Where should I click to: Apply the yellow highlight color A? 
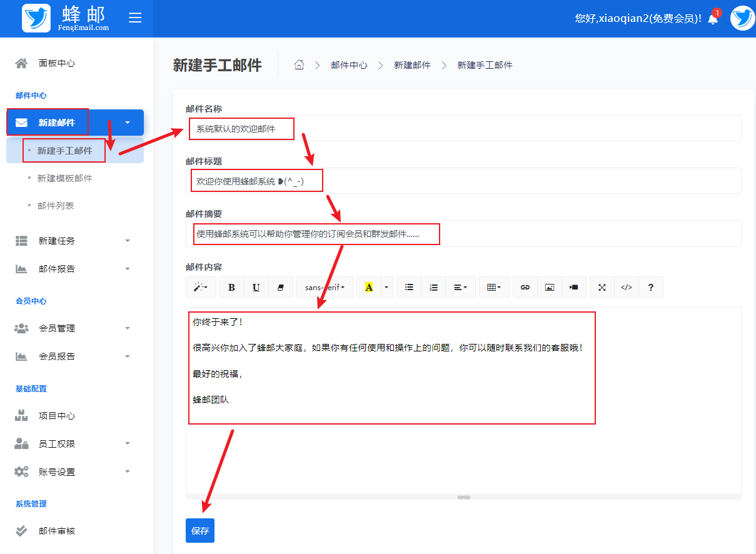tap(368, 287)
